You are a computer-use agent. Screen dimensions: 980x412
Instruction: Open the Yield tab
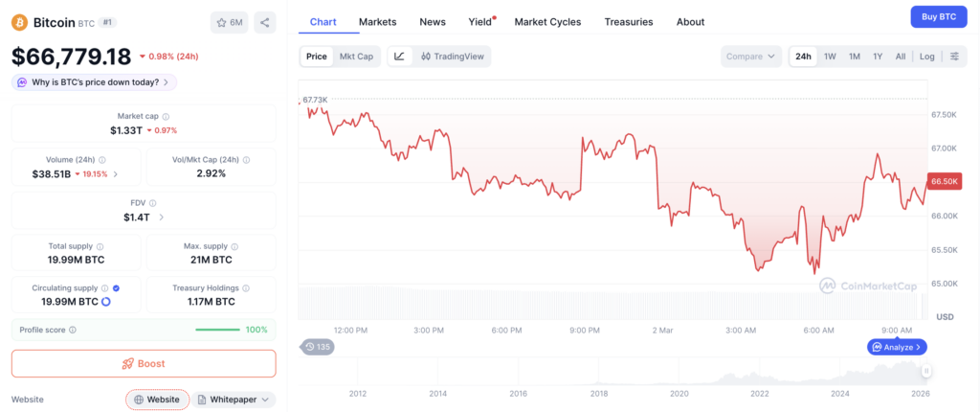(480, 22)
